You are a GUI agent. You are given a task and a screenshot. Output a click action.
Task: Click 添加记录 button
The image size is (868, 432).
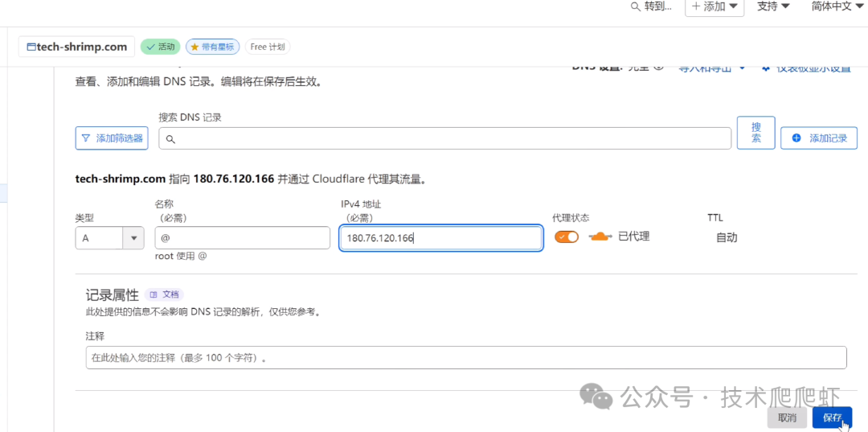click(819, 138)
